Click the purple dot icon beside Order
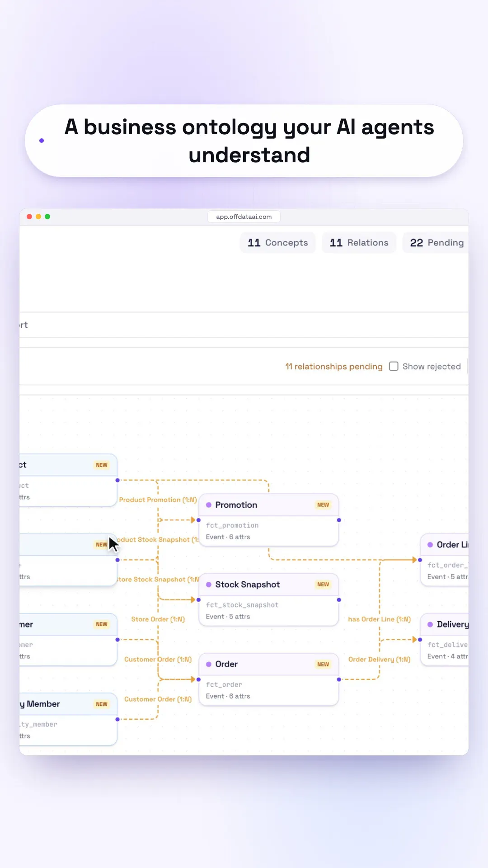This screenshot has height=868, width=488. pyautogui.click(x=209, y=664)
